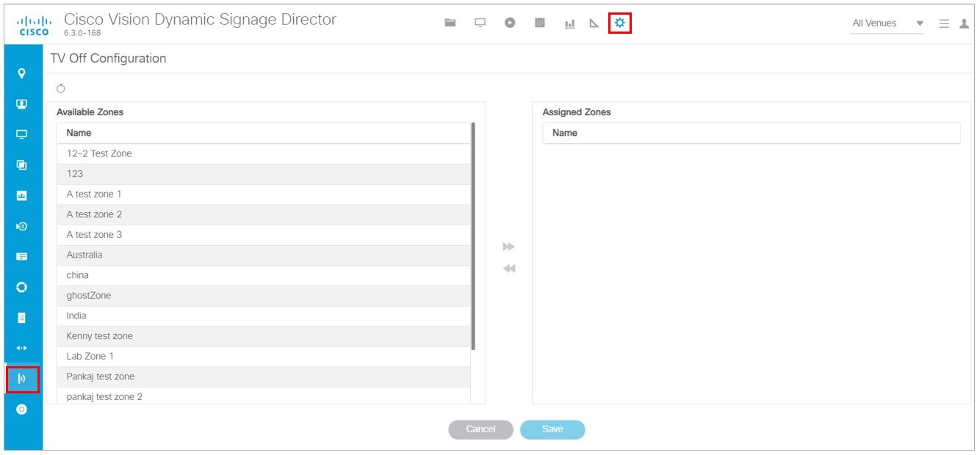The width and height of the screenshot is (980, 455).
Task: Select the "India" zone row
Action: point(264,316)
